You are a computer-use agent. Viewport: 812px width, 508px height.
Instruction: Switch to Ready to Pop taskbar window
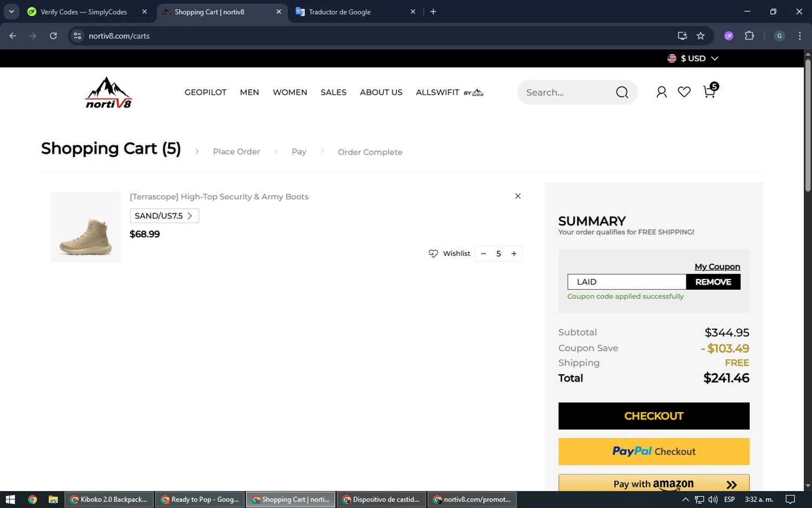click(x=200, y=499)
